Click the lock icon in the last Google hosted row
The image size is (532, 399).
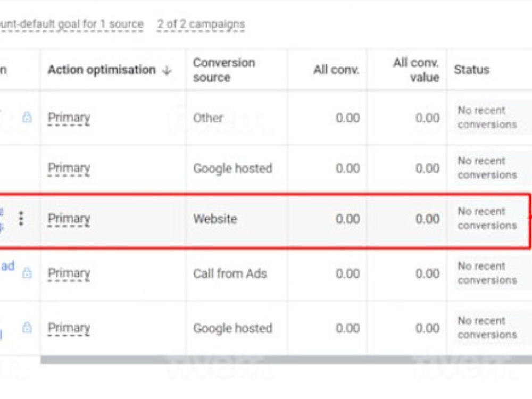(27, 327)
